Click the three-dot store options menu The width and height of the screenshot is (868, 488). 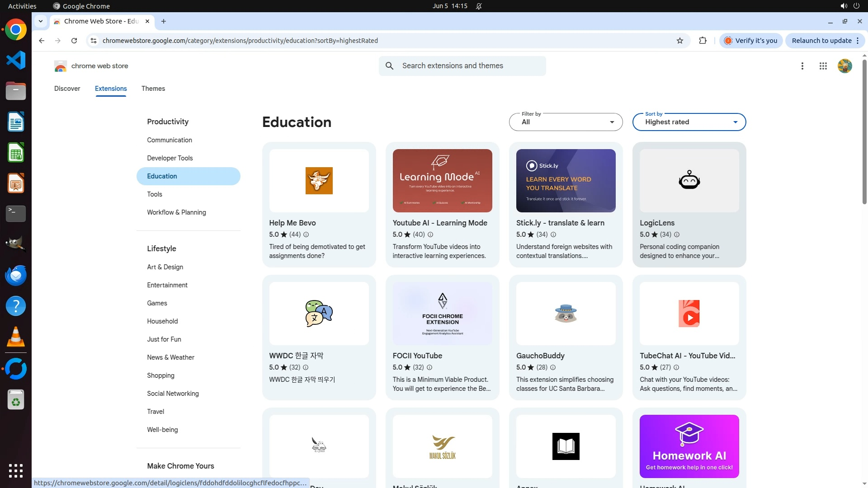tap(802, 66)
